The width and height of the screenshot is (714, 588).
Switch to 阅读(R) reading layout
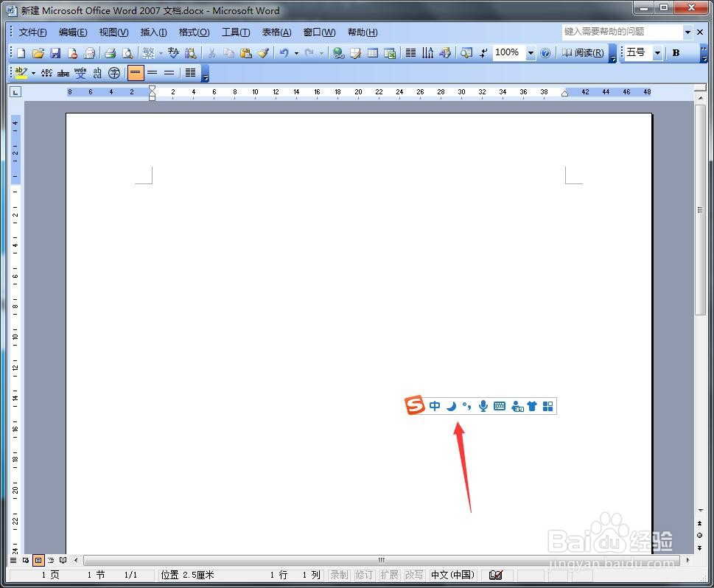[584, 53]
